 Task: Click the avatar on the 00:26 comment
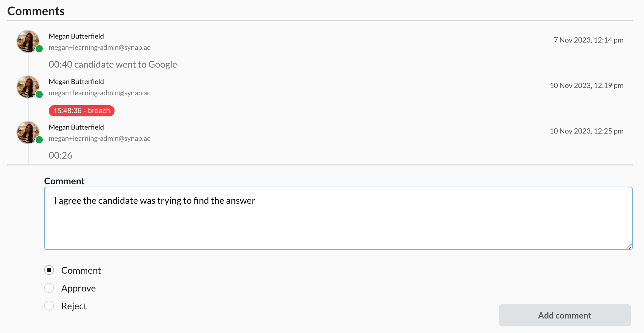(28, 133)
